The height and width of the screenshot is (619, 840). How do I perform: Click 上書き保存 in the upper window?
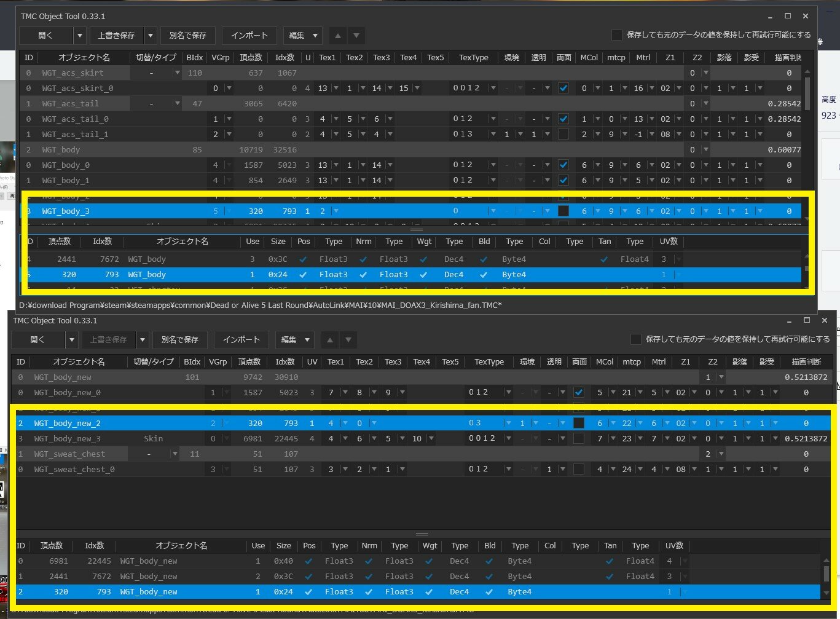[116, 36]
